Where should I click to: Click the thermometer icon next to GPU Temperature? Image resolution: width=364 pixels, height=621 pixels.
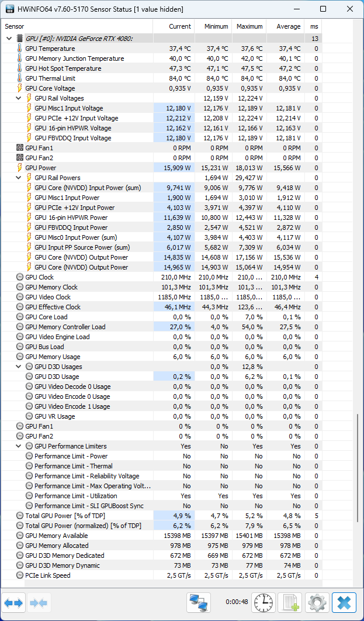tap(20, 49)
